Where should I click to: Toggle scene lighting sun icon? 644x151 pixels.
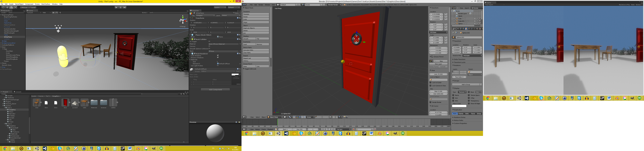click(x=53, y=12)
